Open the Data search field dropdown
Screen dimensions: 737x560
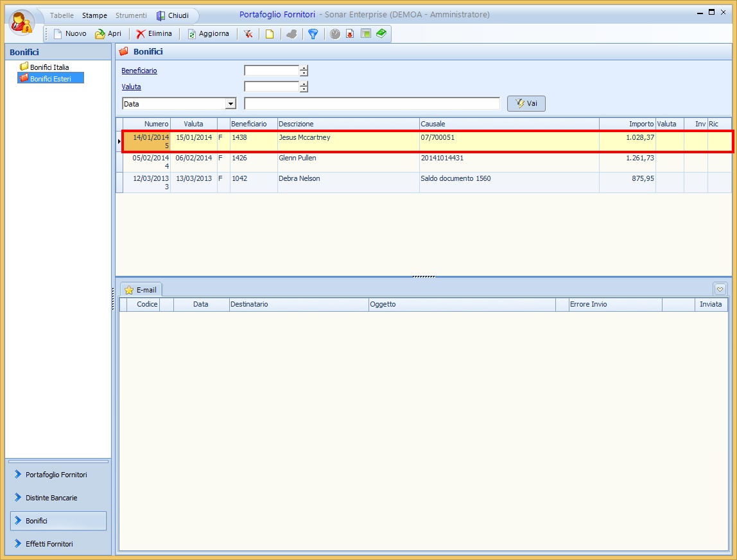[230, 104]
